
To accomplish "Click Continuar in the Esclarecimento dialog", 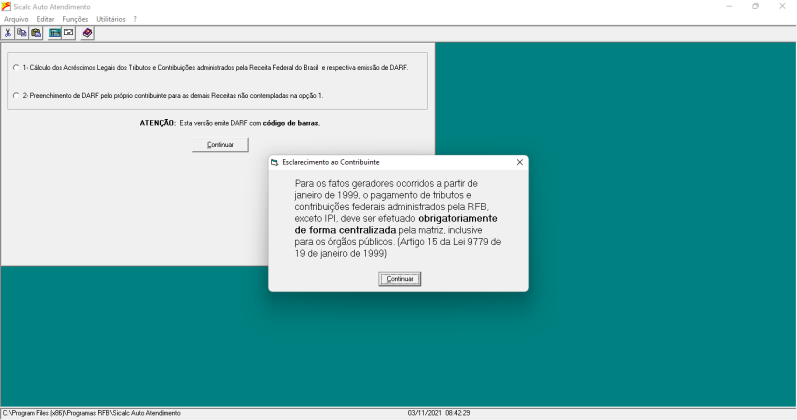I will point(400,279).
